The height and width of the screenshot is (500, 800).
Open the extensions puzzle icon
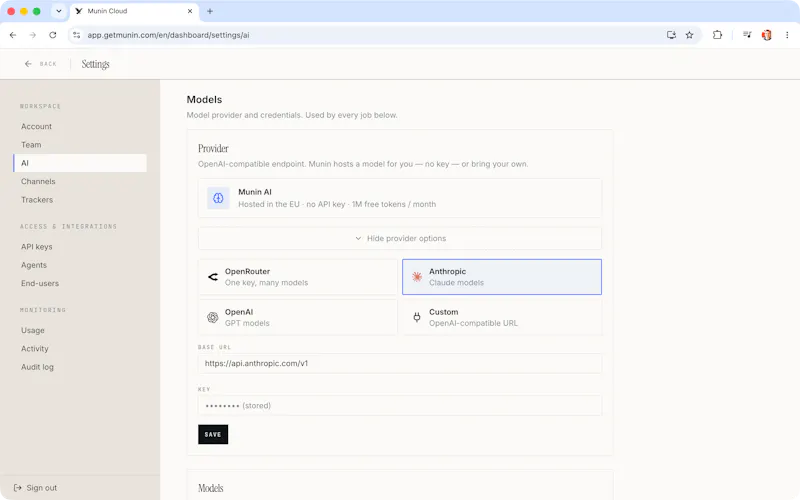point(717,35)
